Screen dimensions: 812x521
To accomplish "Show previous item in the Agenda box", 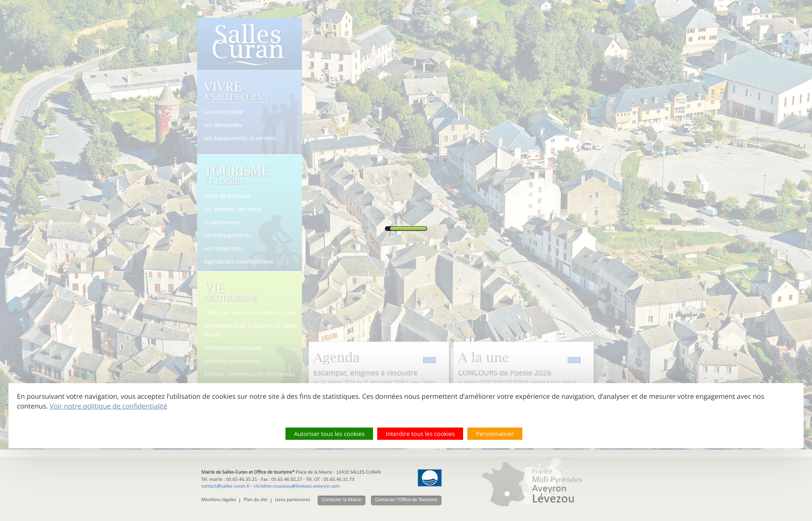I will (x=426, y=360).
